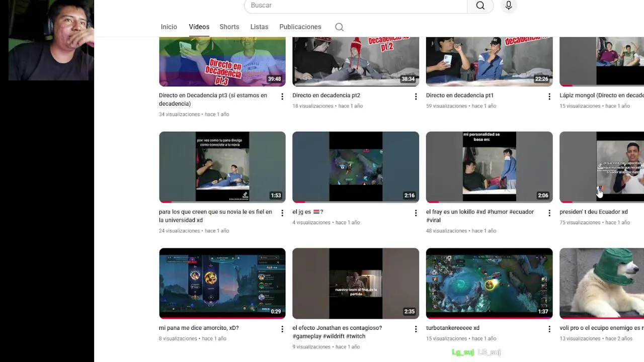Open options menu for 'el fray es un lokillo'
Image resolution: width=644 pixels, height=362 pixels.
(549, 213)
